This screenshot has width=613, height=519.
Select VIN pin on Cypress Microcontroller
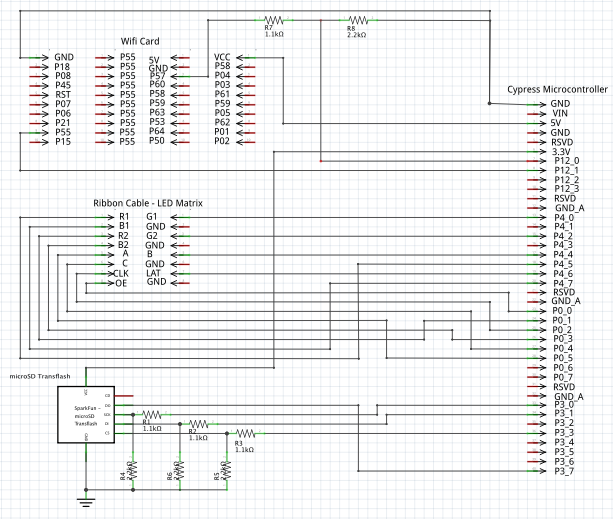(560, 114)
